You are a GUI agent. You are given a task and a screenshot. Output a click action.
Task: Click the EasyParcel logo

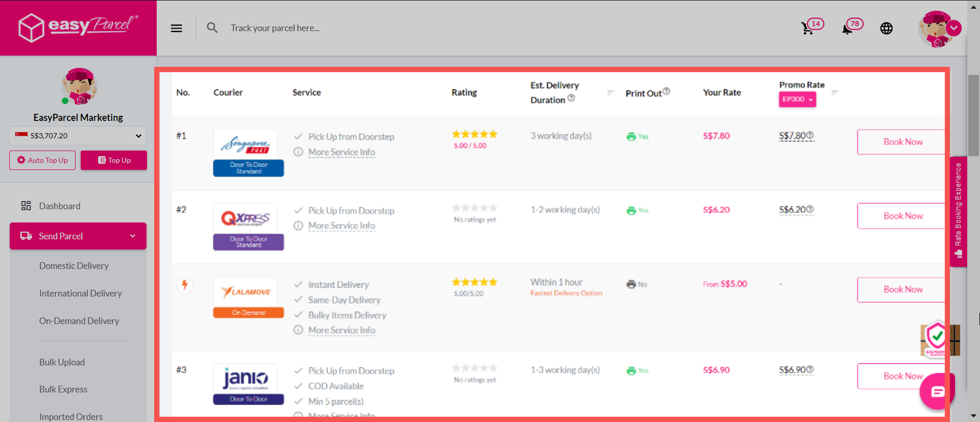[78, 27]
